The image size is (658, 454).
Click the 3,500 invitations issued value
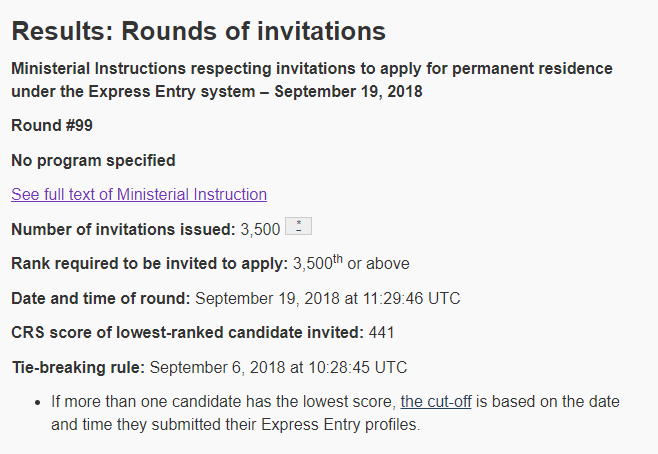260,229
